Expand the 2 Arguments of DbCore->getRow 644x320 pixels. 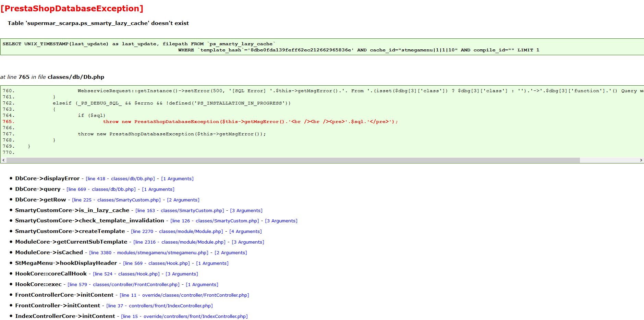[x=183, y=200]
